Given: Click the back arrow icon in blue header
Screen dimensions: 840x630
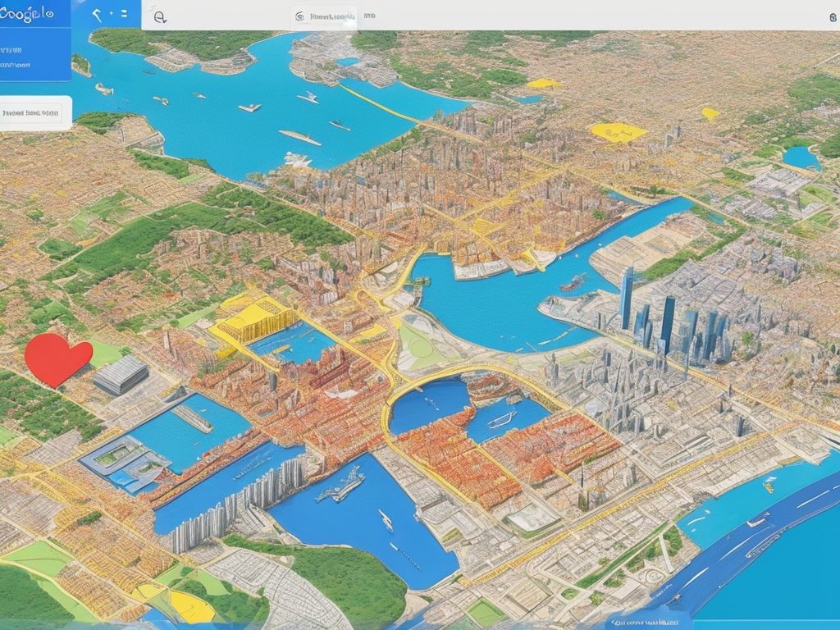Looking at the screenshot, I should [97, 15].
